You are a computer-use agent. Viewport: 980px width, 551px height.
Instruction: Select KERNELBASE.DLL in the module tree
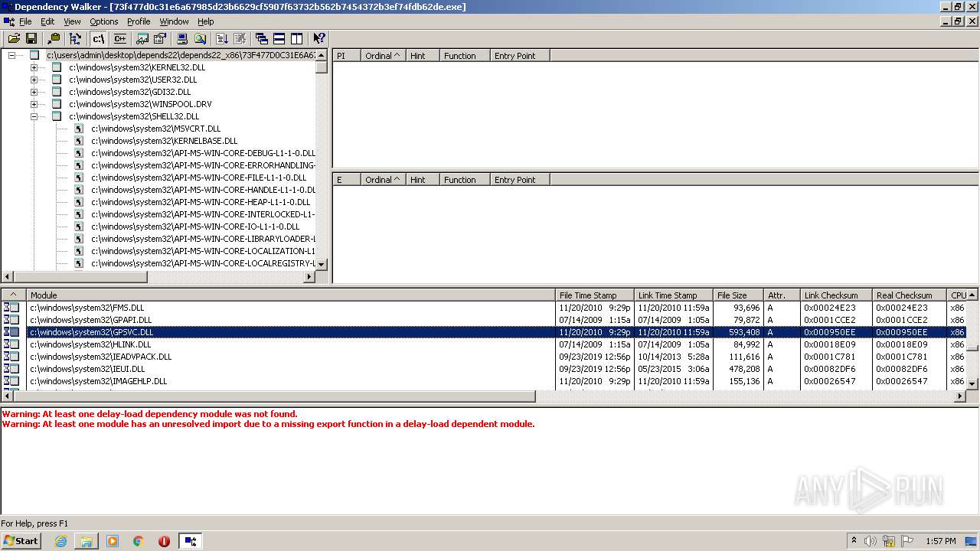165,141
